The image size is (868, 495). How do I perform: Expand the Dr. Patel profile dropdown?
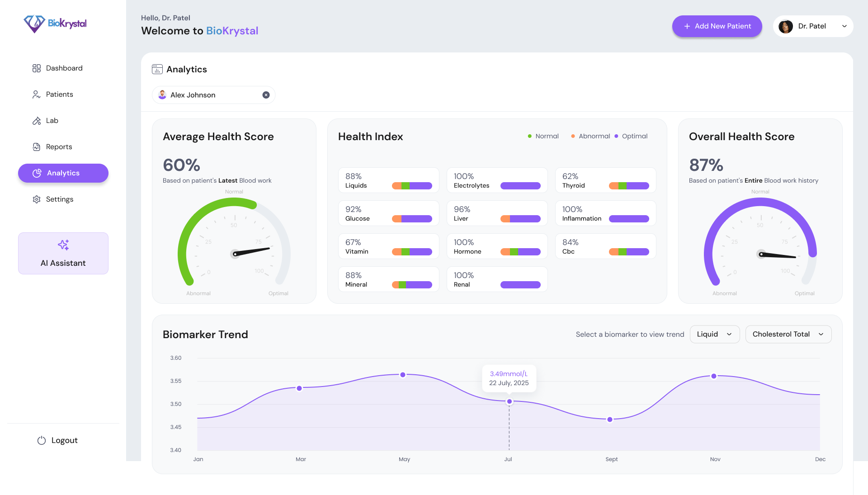click(844, 26)
